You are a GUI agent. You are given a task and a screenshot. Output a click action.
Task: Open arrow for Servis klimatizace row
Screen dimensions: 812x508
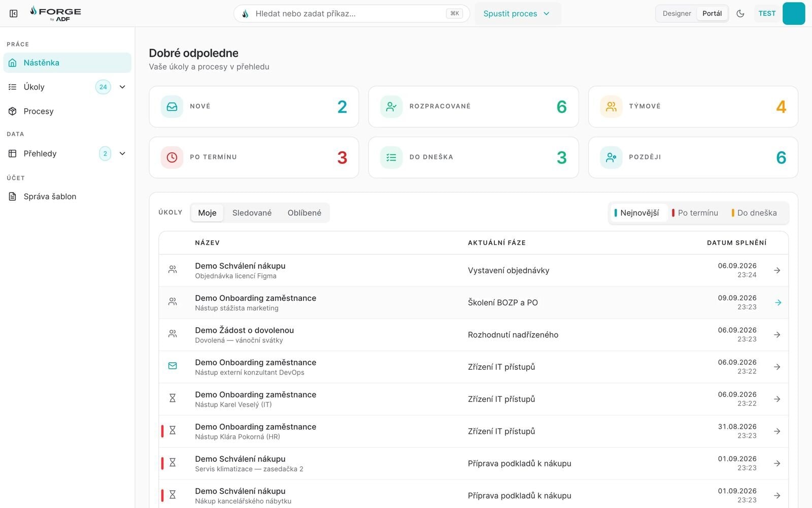[777, 463]
